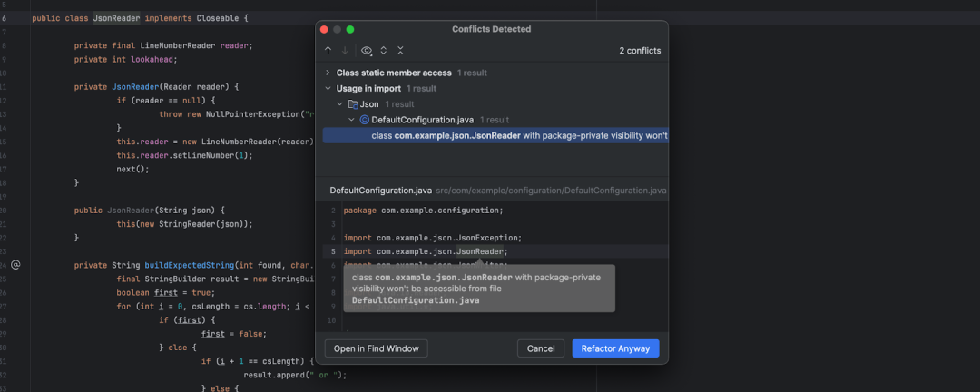Open the eye preview options icon
The image size is (980, 392).
point(367,51)
